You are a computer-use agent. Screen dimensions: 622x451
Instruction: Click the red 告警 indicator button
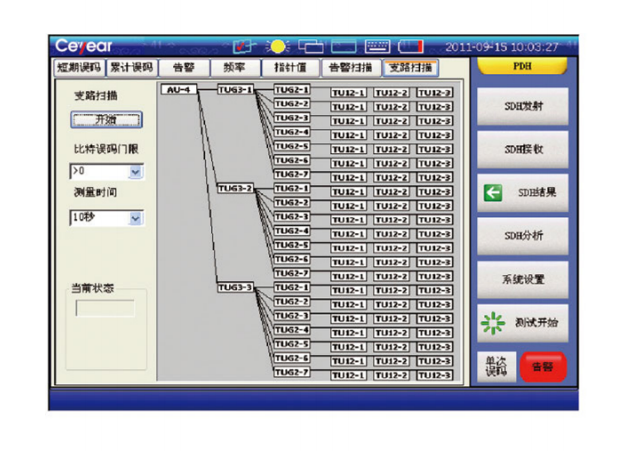click(x=543, y=367)
